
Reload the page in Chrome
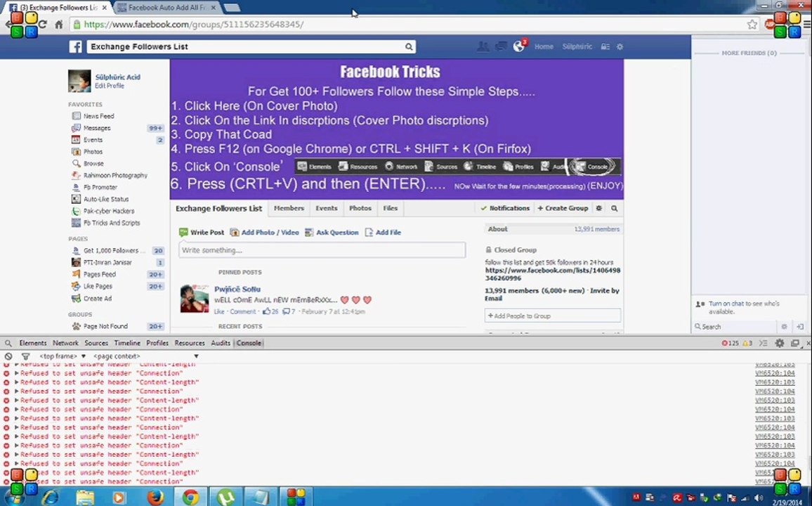(42, 25)
